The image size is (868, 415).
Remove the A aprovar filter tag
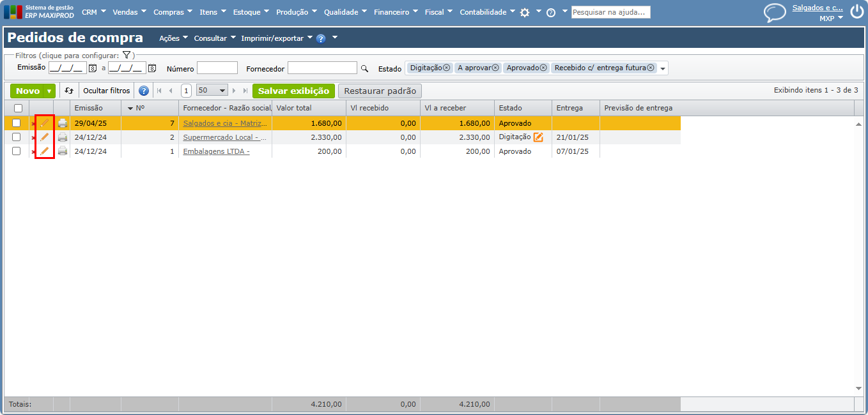(495, 68)
